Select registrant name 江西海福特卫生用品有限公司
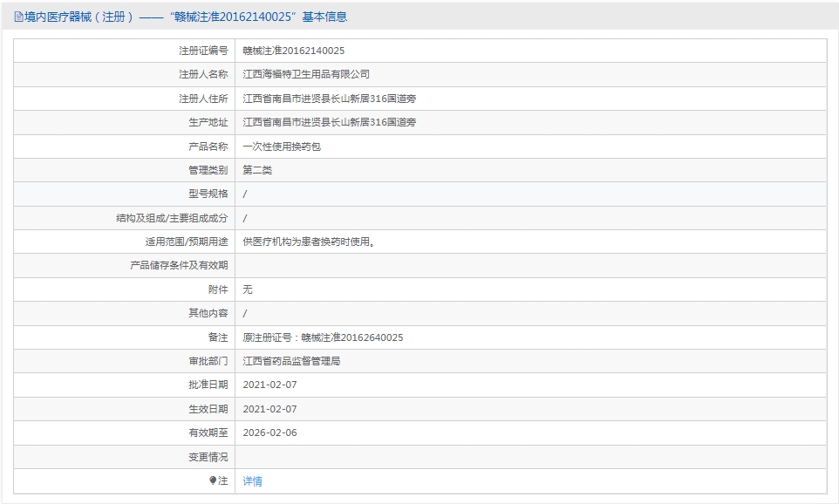Image resolution: width=839 pixels, height=504 pixels. (306, 74)
